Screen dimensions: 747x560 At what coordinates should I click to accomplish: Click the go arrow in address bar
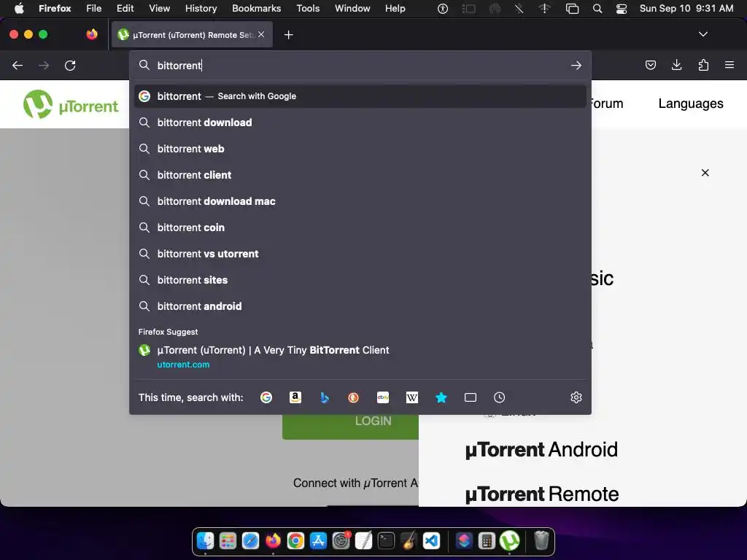pyautogui.click(x=576, y=65)
